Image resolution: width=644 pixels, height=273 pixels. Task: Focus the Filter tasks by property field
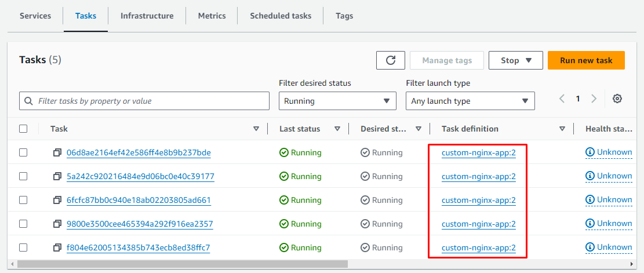pos(144,101)
